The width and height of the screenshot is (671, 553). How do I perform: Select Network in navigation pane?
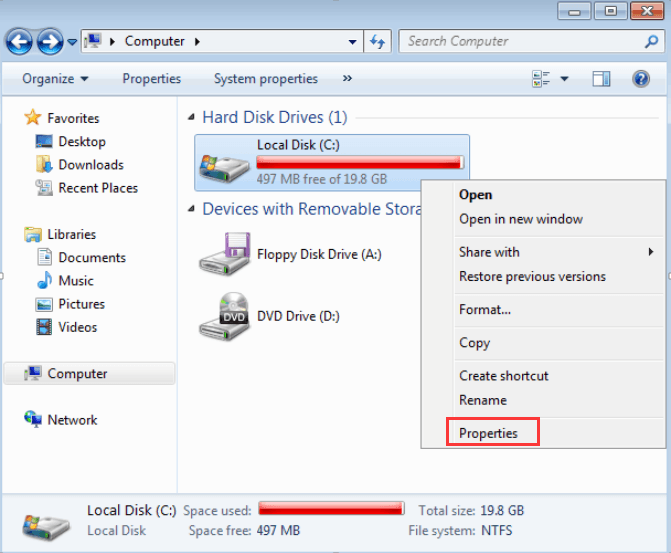pyautogui.click(x=72, y=420)
